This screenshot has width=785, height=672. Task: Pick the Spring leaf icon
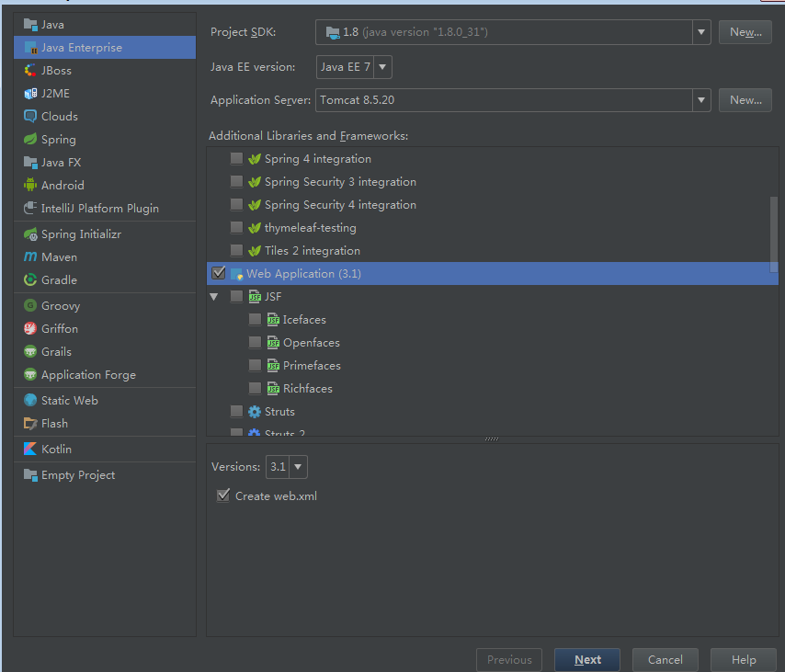click(x=30, y=139)
